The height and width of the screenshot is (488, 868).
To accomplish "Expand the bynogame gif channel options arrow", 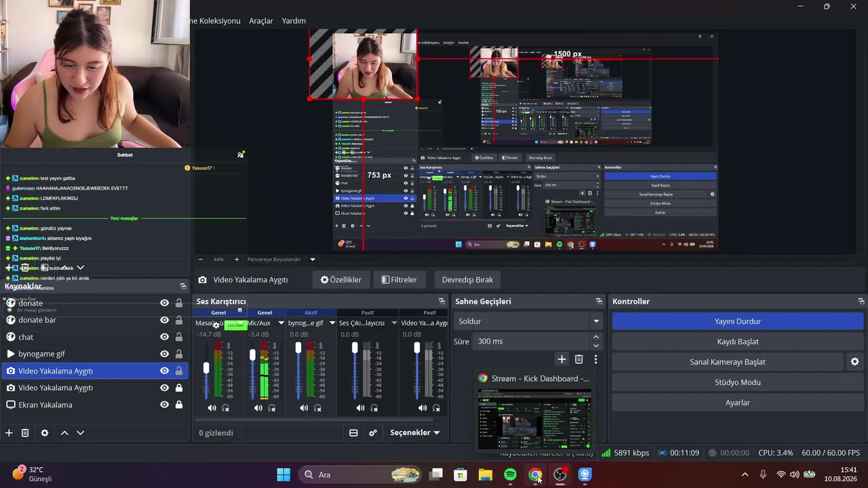I will point(332,323).
